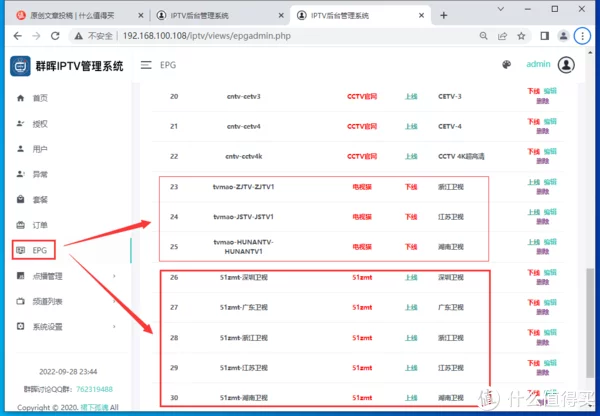Take row 20 cntv-cetv3 offline via 下线
The height and width of the screenshot is (416, 600).
(533, 91)
